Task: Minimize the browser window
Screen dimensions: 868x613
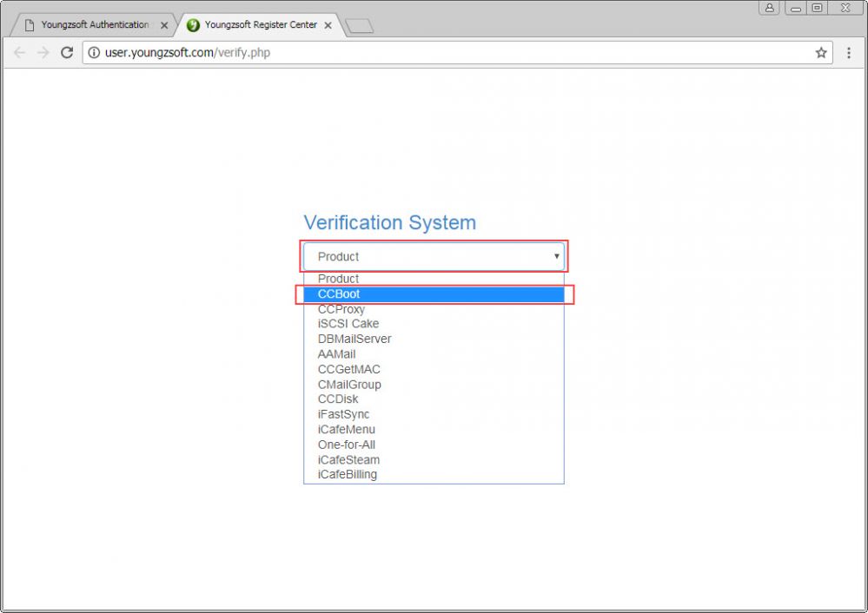Action: [x=796, y=8]
